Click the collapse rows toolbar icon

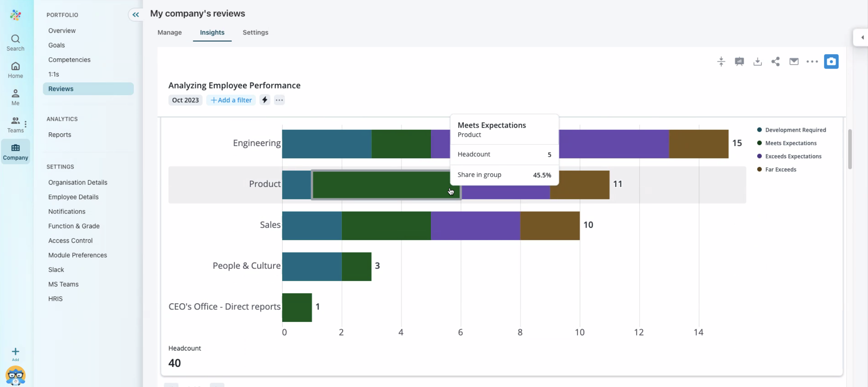(721, 61)
